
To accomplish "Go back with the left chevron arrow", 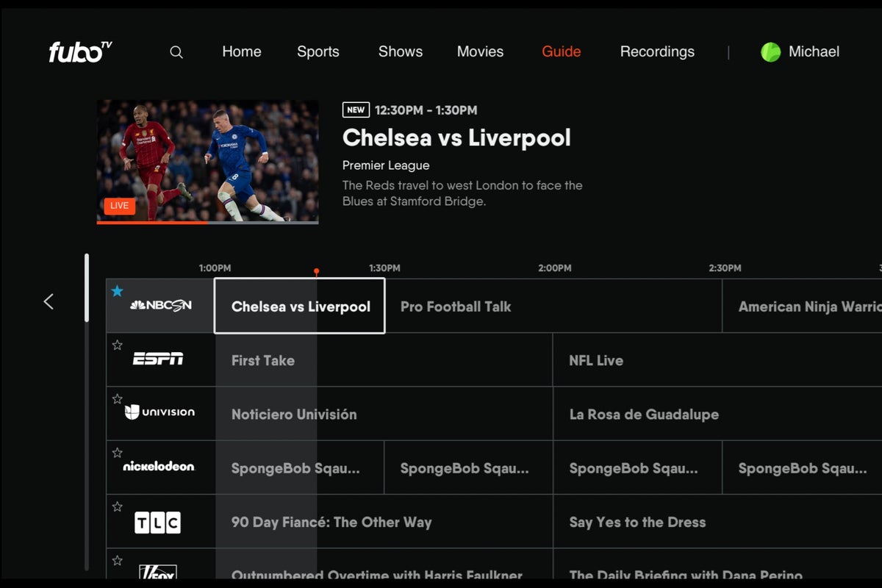I will pyautogui.click(x=49, y=301).
